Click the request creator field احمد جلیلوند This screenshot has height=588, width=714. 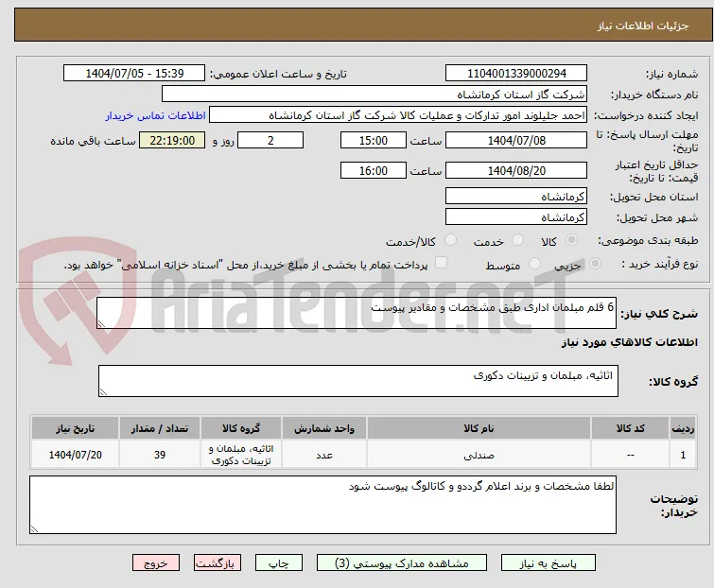[x=398, y=115]
